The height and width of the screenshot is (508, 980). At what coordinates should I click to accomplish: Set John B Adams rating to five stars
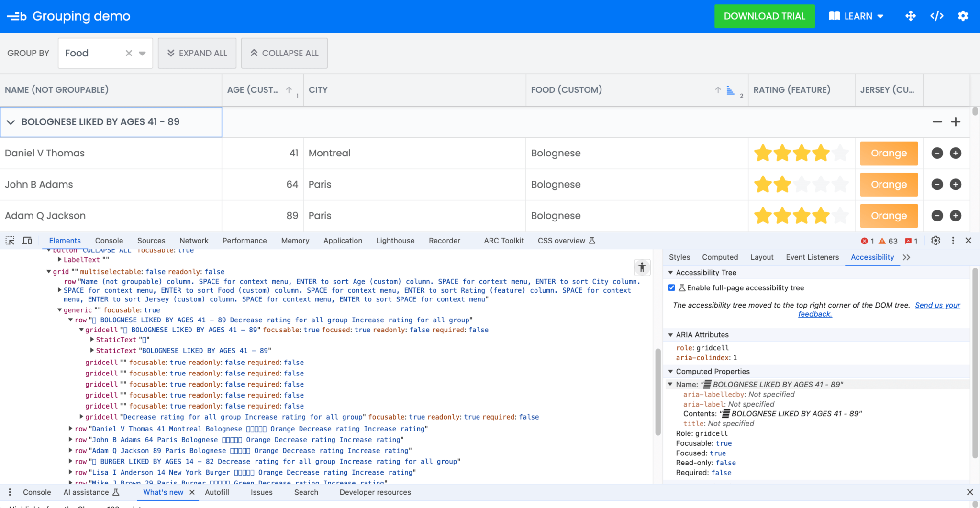click(x=840, y=184)
